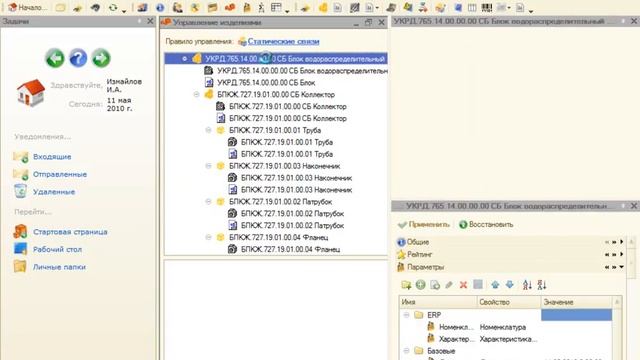Collapse the БЛЮК.727.19.01.00.00 СБ Коллектор node
Viewport: 640px width, 360px height.
pyautogui.click(x=196, y=94)
